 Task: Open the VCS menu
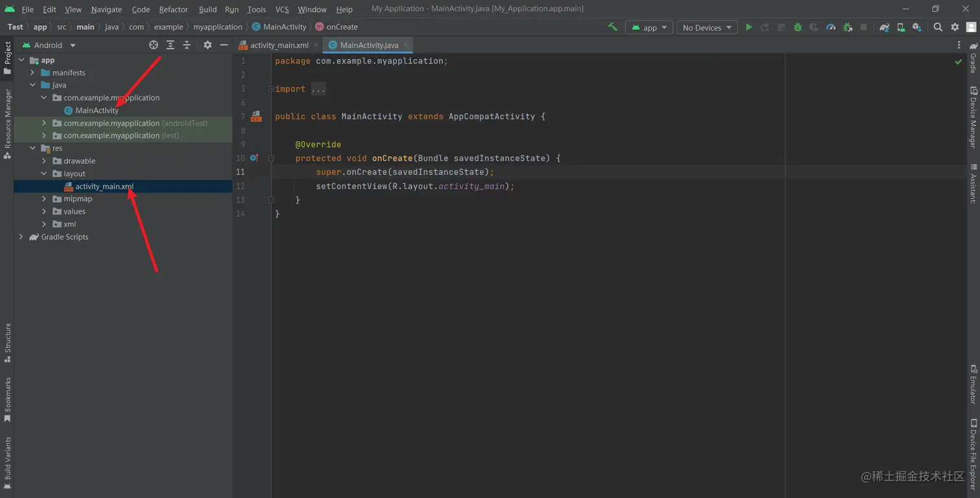pos(282,9)
